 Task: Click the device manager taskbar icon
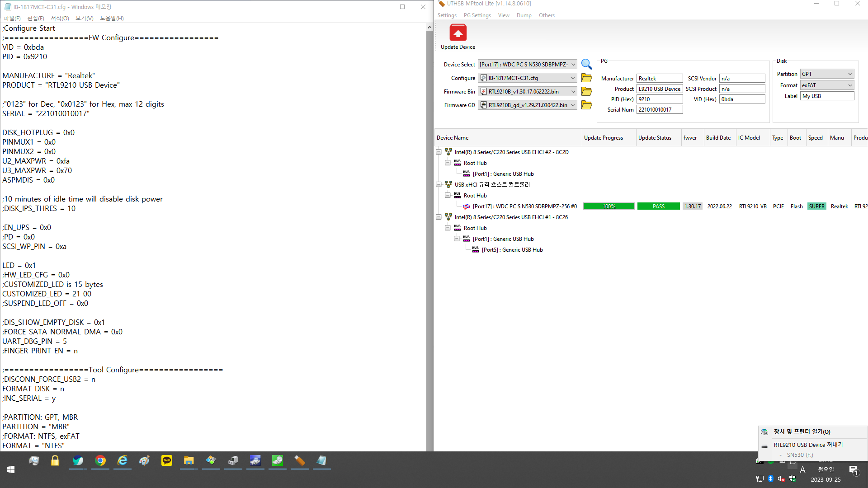click(x=233, y=460)
